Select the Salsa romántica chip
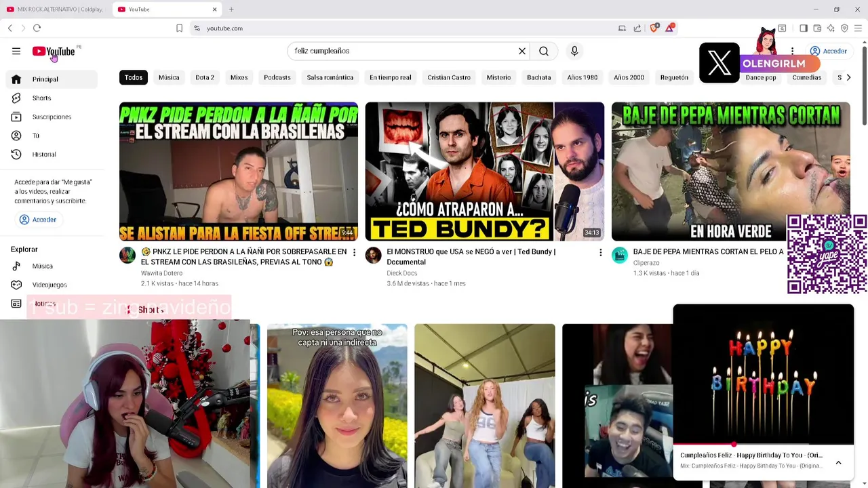Image resolution: width=868 pixels, height=488 pixels. click(x=330, y=77)
